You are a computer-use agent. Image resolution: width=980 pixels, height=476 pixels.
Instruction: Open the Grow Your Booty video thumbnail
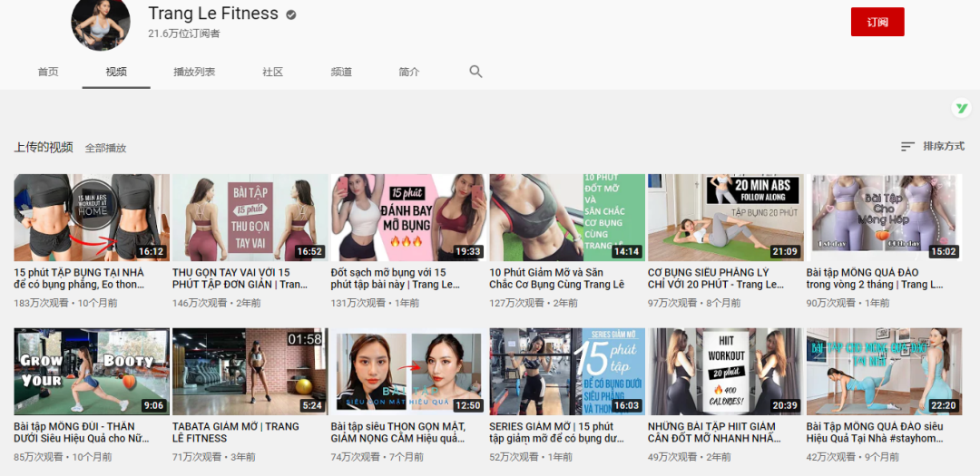pos(92,372)
